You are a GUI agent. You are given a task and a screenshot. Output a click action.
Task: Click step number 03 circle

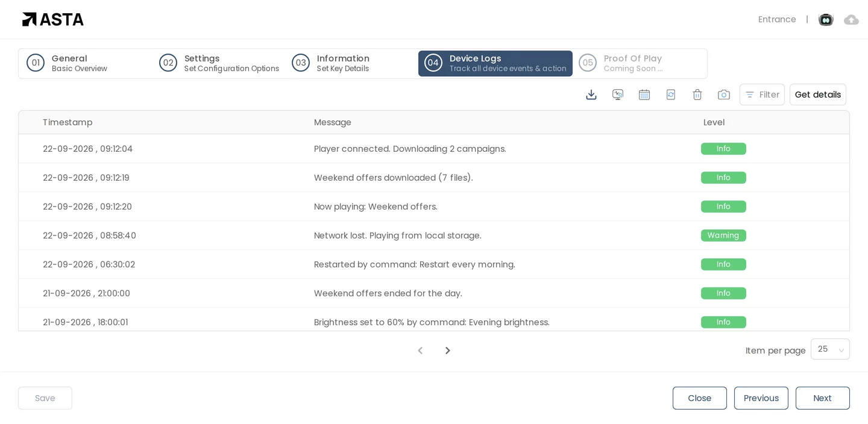[x=301, y=63]
